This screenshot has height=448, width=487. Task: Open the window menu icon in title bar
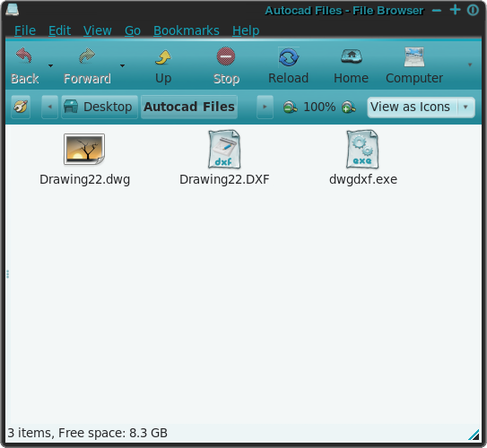(x=13, y=10)
